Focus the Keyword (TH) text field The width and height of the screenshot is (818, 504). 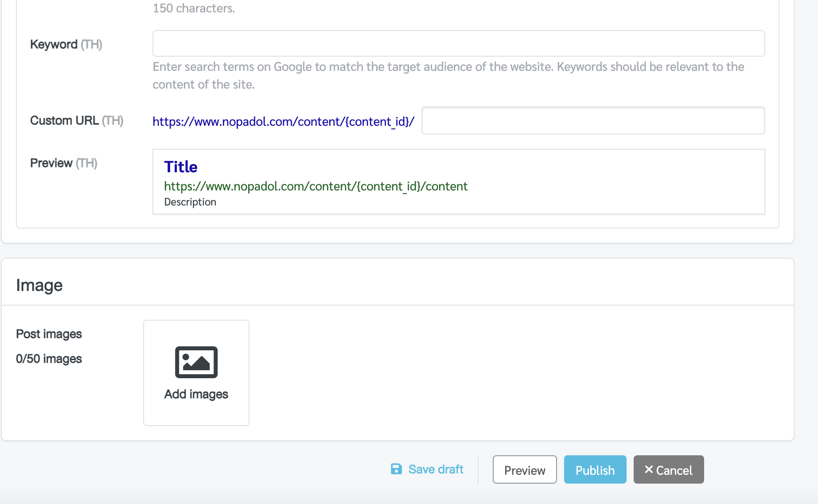coord(459,43)
